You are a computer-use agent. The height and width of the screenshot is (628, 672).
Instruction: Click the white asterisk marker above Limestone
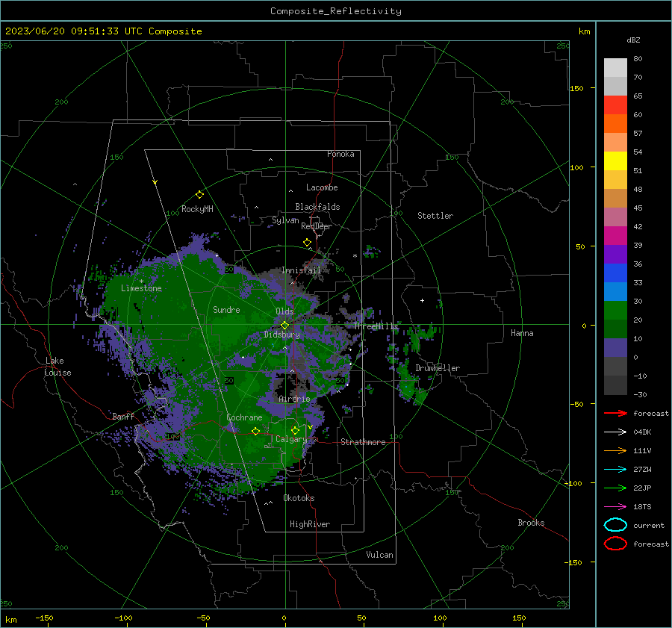pyautogui.click(x=141, y=282)
